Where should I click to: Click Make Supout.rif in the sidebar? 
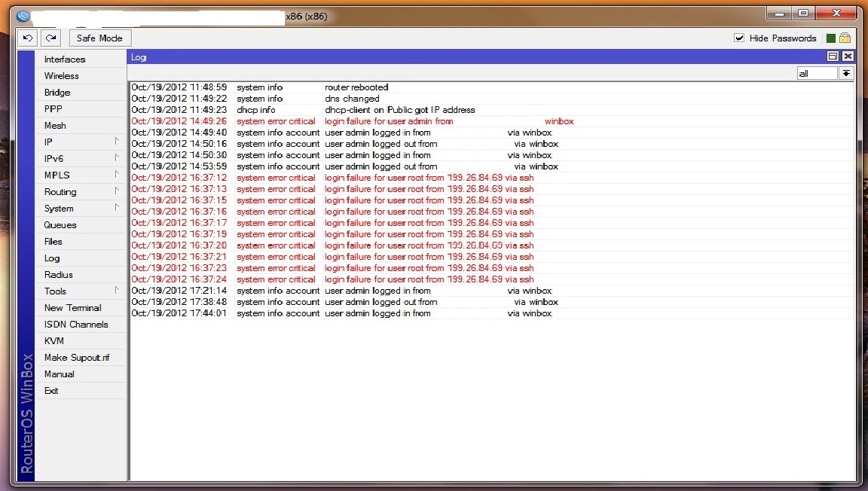(76, 358)
